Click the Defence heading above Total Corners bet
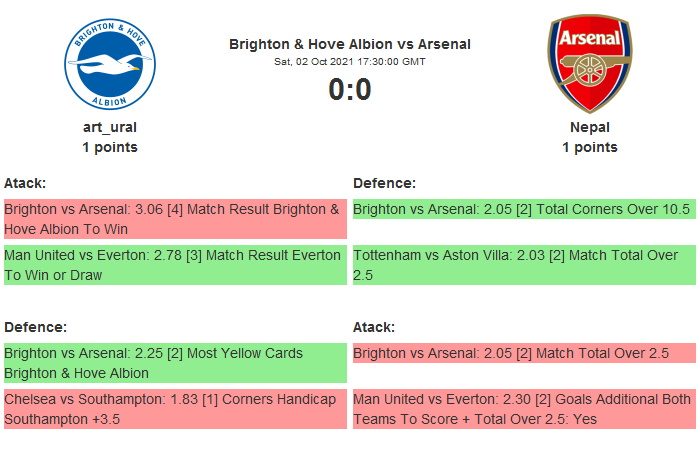 (x=385, y=183)
